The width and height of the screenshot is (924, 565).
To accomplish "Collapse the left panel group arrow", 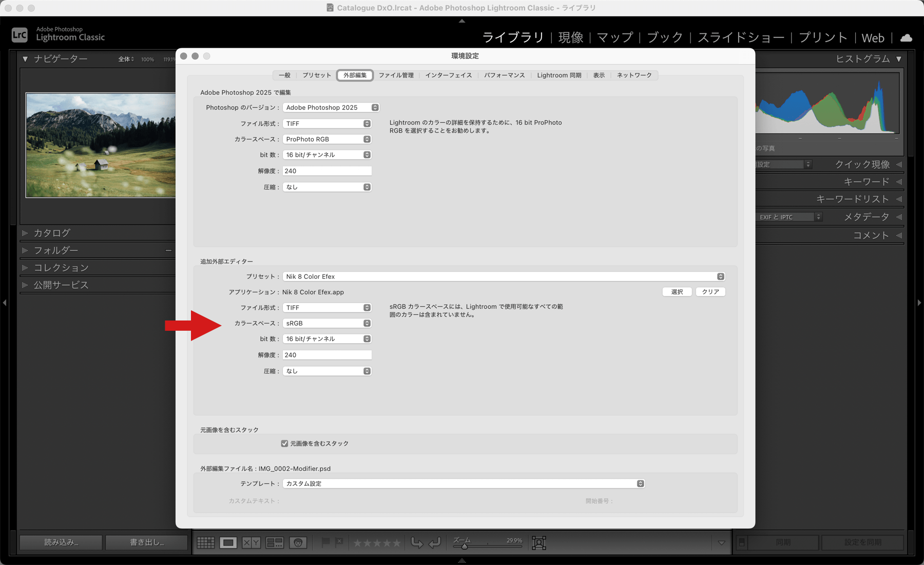I will coord(4,303).
